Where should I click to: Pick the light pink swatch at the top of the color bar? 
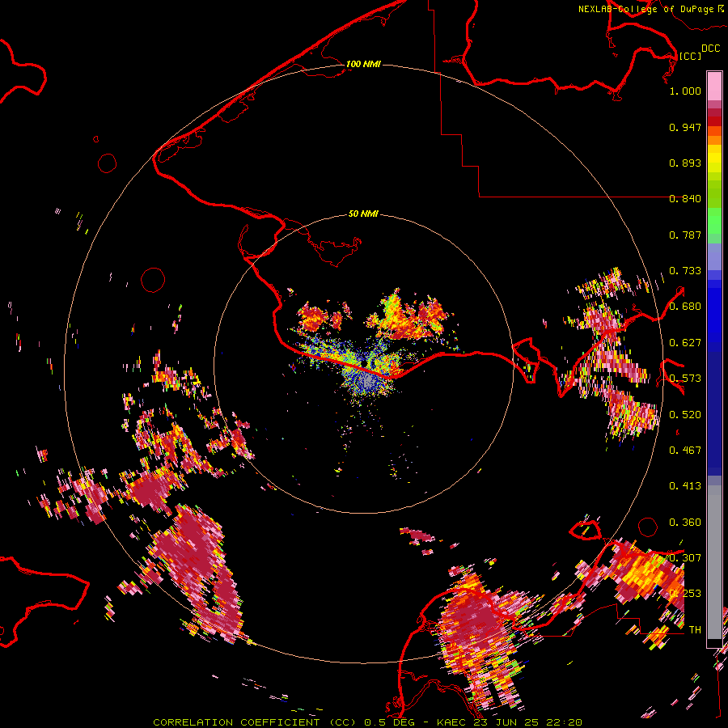[x=714, y=86]
